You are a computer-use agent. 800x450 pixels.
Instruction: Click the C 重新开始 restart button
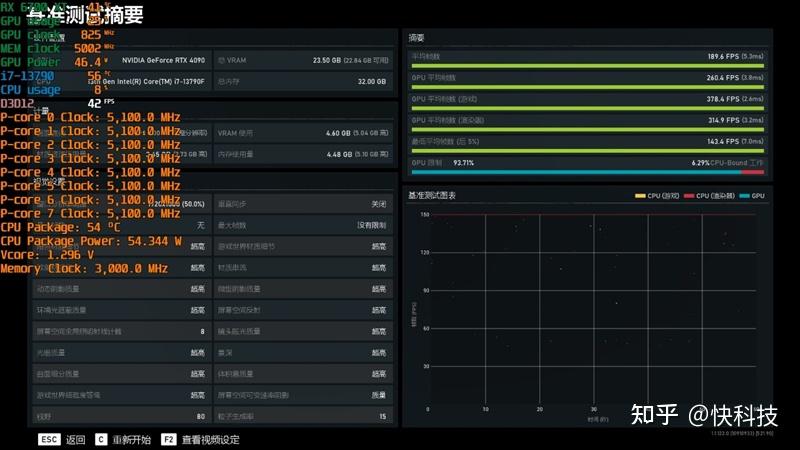click(x=123, y=439)
